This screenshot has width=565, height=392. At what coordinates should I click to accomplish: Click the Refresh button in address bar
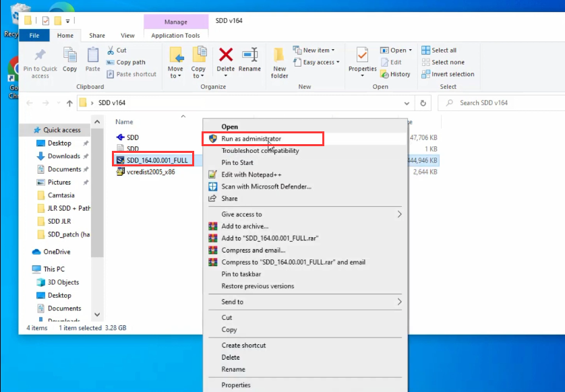(423, 103)
